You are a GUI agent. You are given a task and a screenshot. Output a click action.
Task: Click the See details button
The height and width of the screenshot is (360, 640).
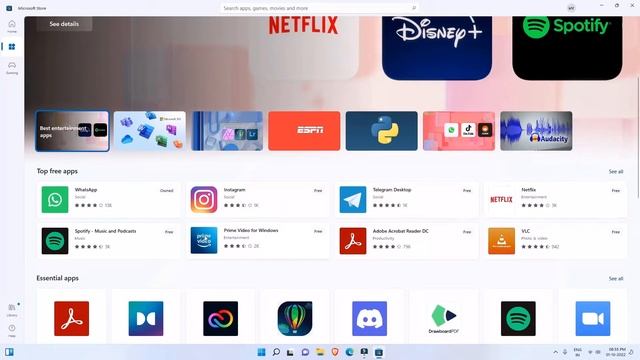64,24
